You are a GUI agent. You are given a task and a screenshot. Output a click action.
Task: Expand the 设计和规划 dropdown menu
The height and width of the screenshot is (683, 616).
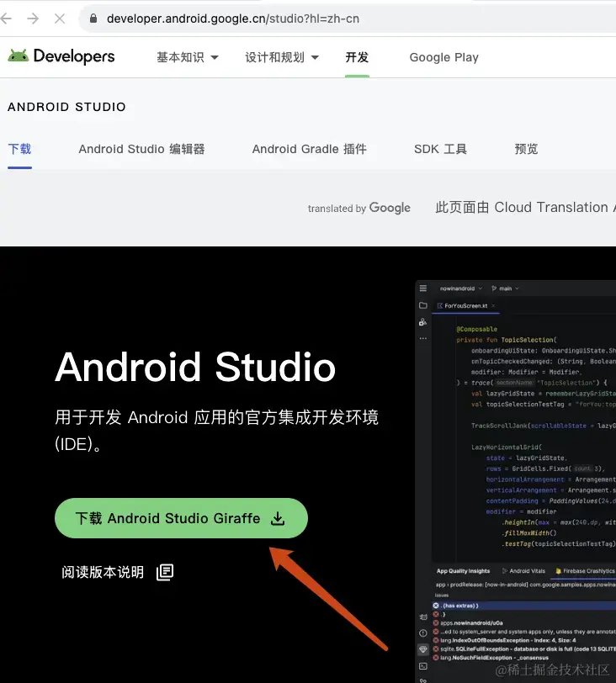click(x=282, y=57)
